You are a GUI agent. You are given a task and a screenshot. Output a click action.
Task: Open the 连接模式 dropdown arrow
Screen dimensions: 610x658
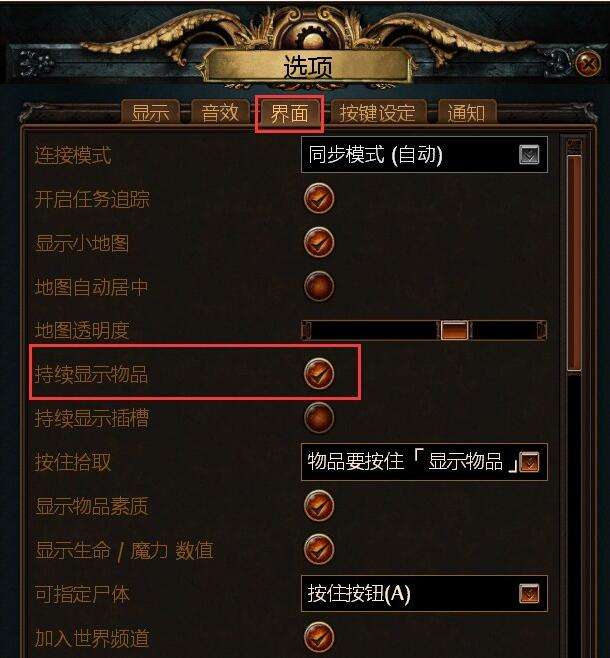coord(529,155)
